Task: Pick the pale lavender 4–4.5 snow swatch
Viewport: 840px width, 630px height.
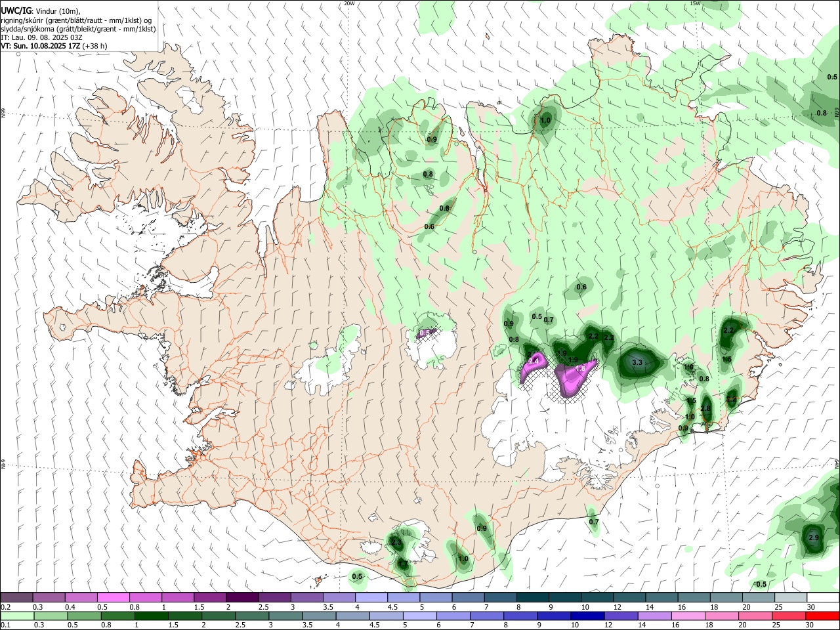Action: 370,597
